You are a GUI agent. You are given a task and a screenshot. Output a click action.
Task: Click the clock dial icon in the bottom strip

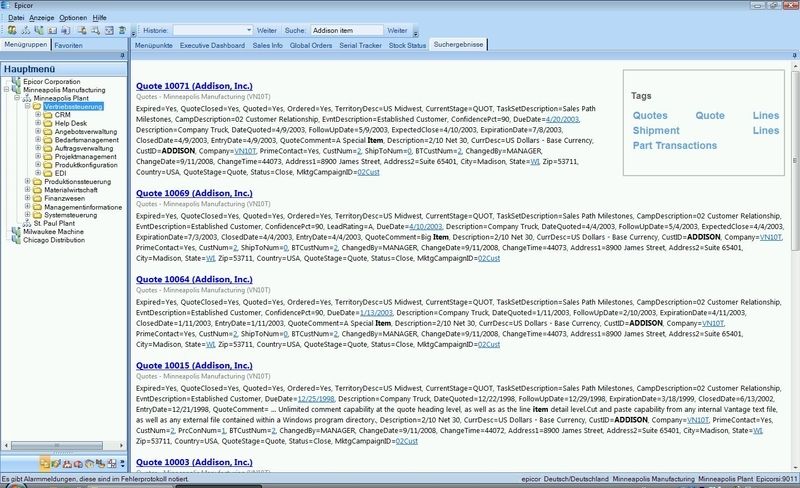click(89, 463)
